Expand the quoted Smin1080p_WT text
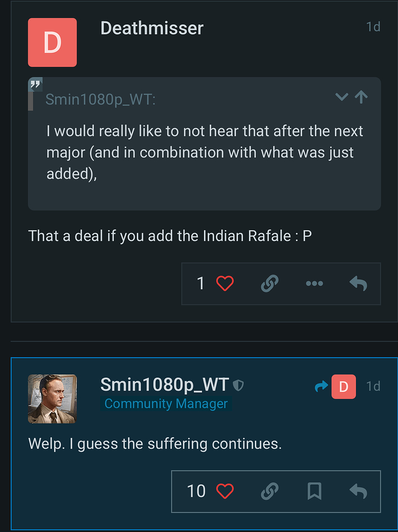The image size is (398, 532). click(342, 97)
